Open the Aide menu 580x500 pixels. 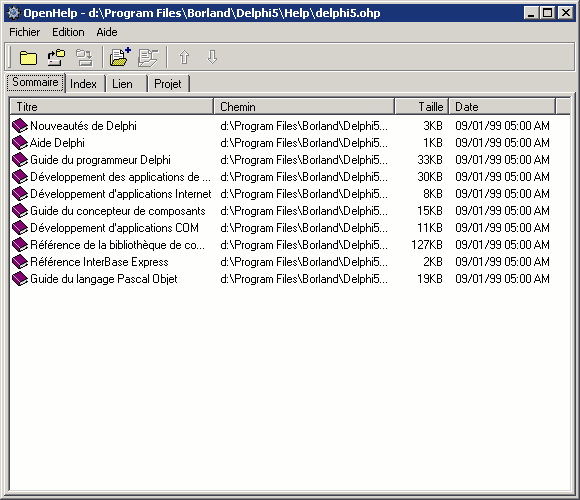pyautogui.click(x=107, y=32)
